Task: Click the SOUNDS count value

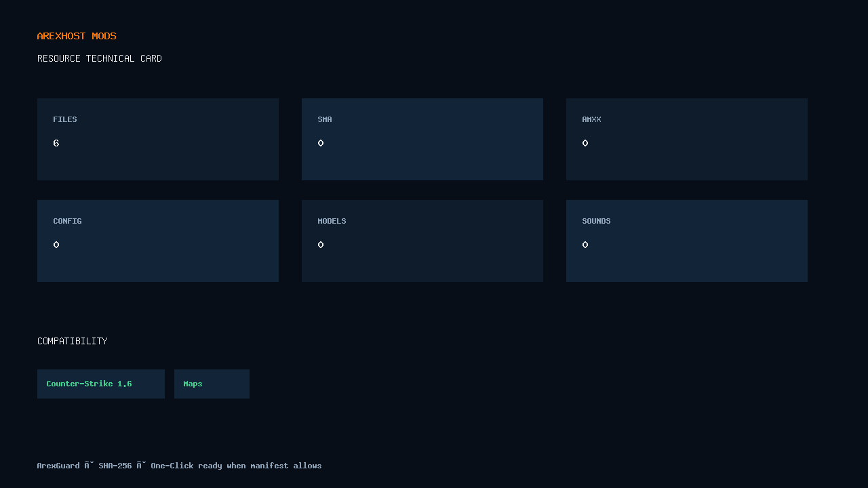Action: coord(585,245)
